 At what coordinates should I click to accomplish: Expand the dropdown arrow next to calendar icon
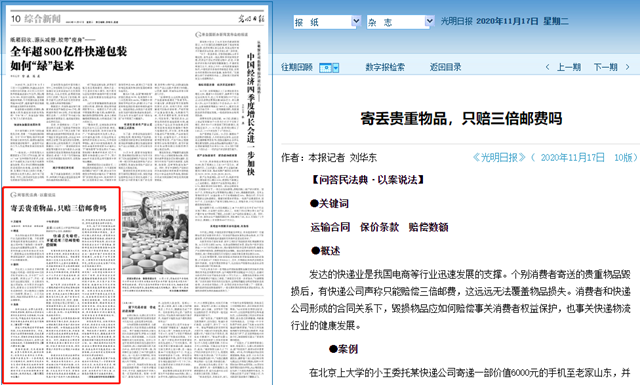click(336, 68)
